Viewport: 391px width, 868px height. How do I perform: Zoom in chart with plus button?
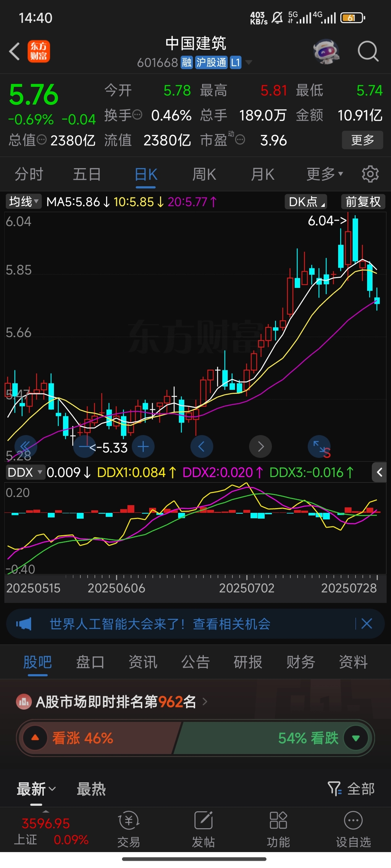(143, 446)
